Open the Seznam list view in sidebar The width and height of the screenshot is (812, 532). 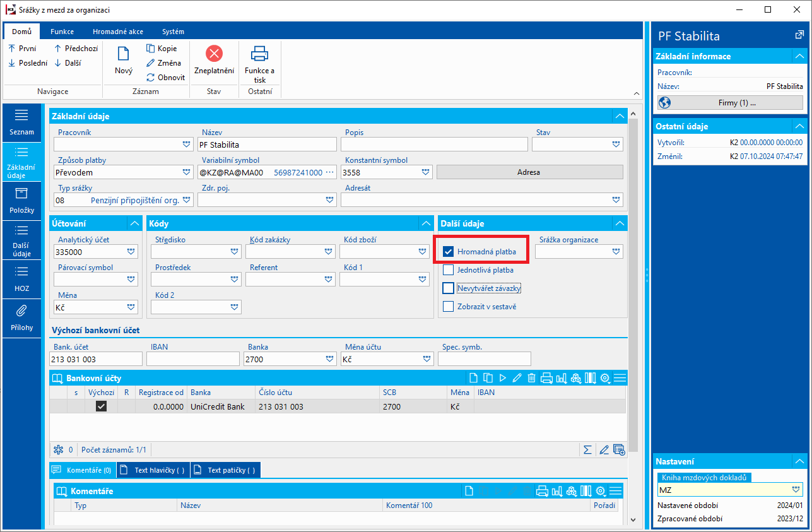point(22,122)
